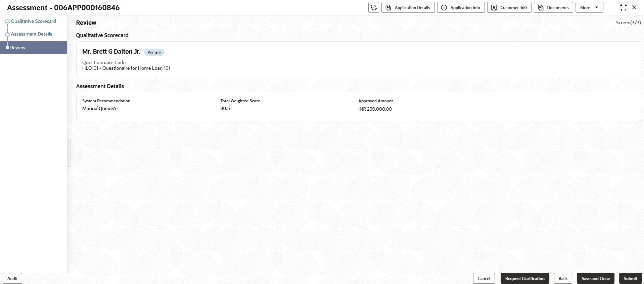This screenshot has height=284, width=644.
Task: Open the remarks chat icon
Action: pos(373,7)
